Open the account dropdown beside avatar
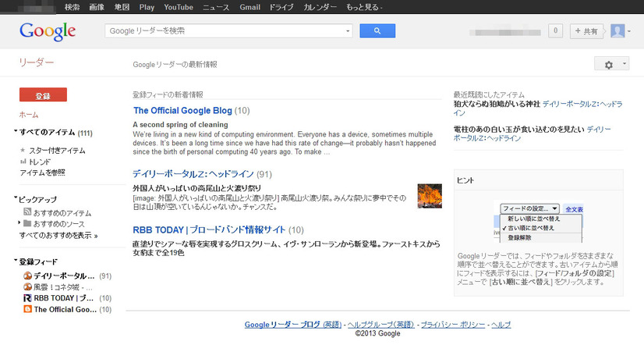Screen dimensions: 644x345 coord(629,31)
